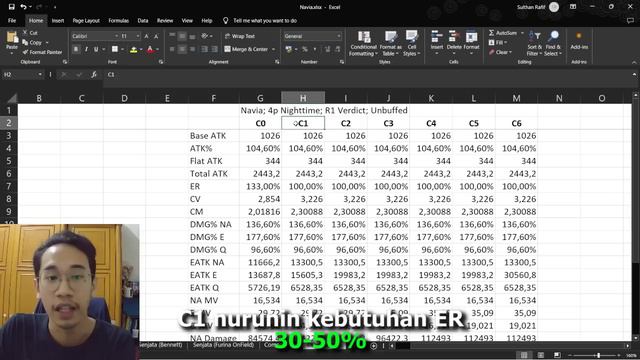The width and height of the screenshot is (640, 360).
Task: Increase font size with large A icon
Action: [147, 36]
